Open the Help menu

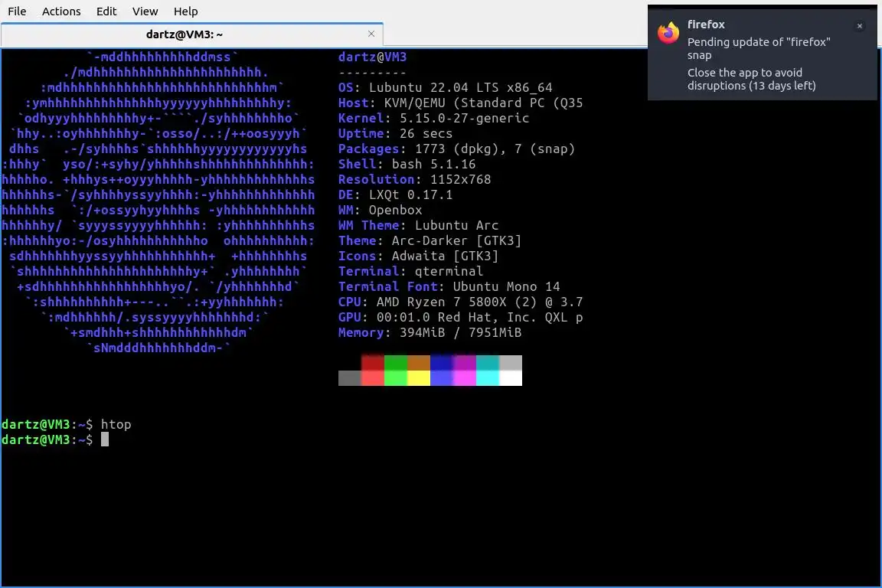tap(185, 11)
